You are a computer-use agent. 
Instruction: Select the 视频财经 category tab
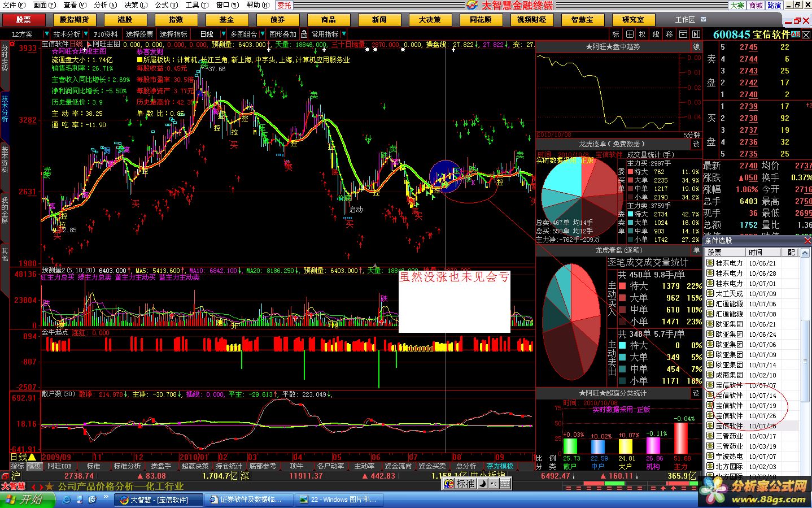pos(532,20)
